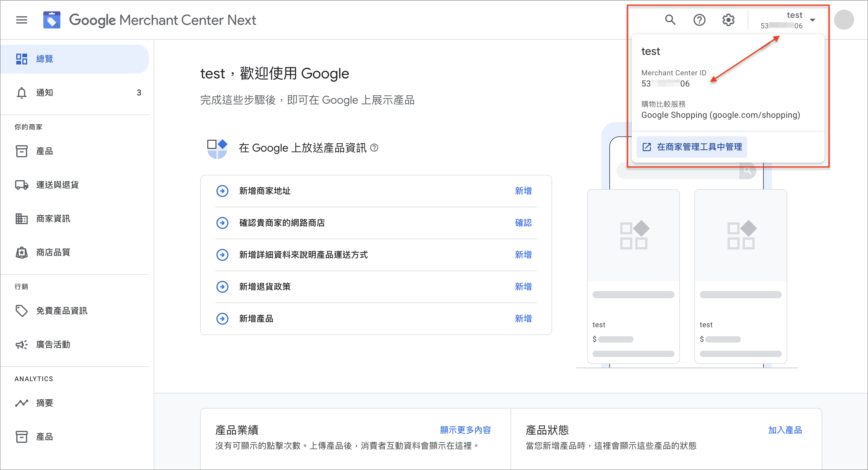Open 摘要 under ANALYTICS
This screenshot has width=868, height=470.
point(74,403)
